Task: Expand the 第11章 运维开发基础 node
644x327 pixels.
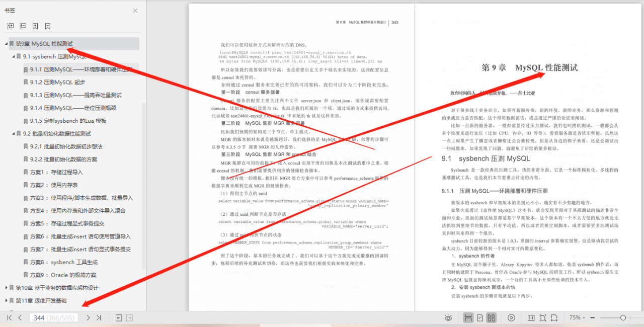Action: tap(7, 301)
